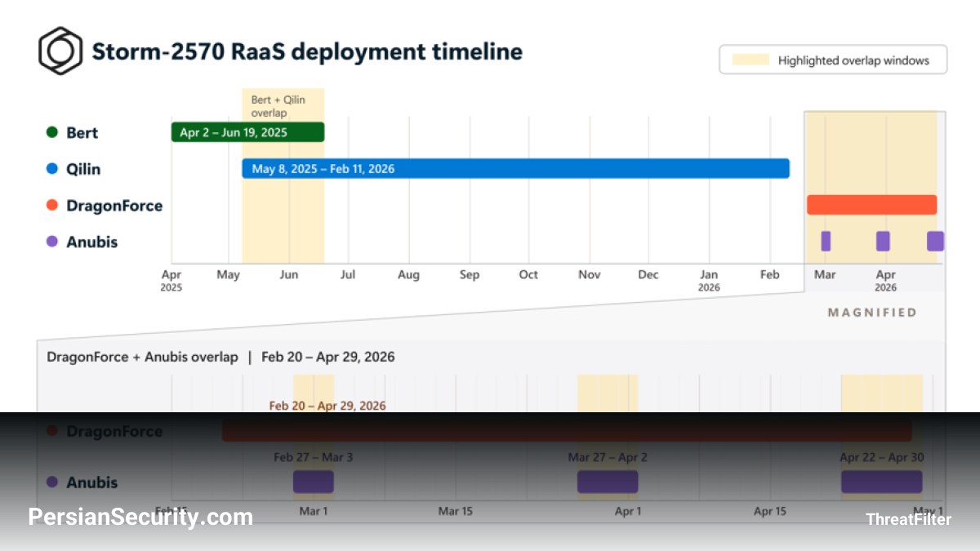
Task: Click the Anubis segment above the Mar axis label
Action: (826, 241)
